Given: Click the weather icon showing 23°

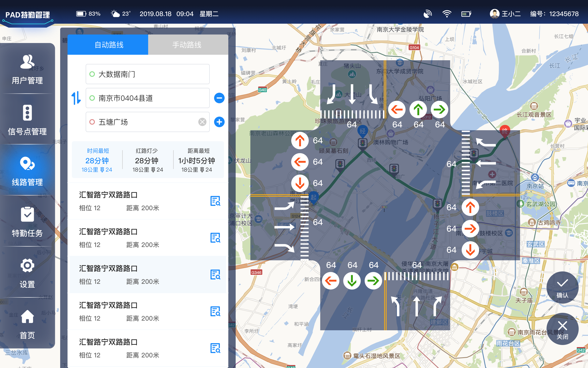Looking at the screenshot, I should click(115, 14).
